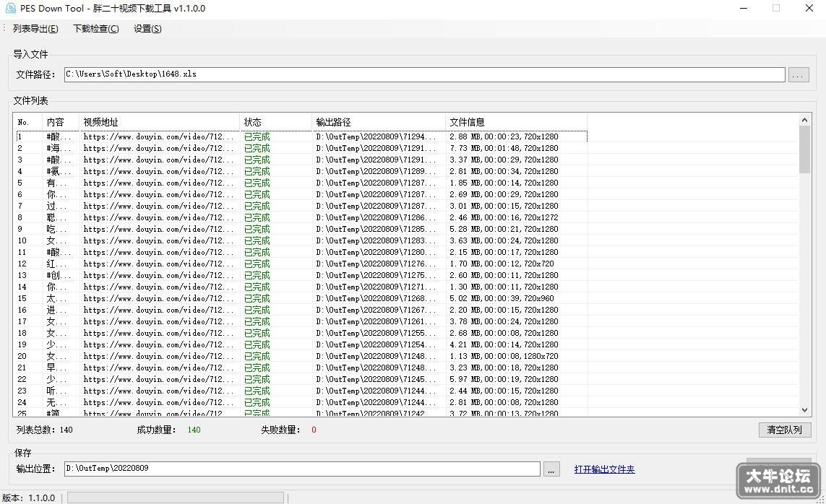Click the output location input field

(x=302, y=469)
